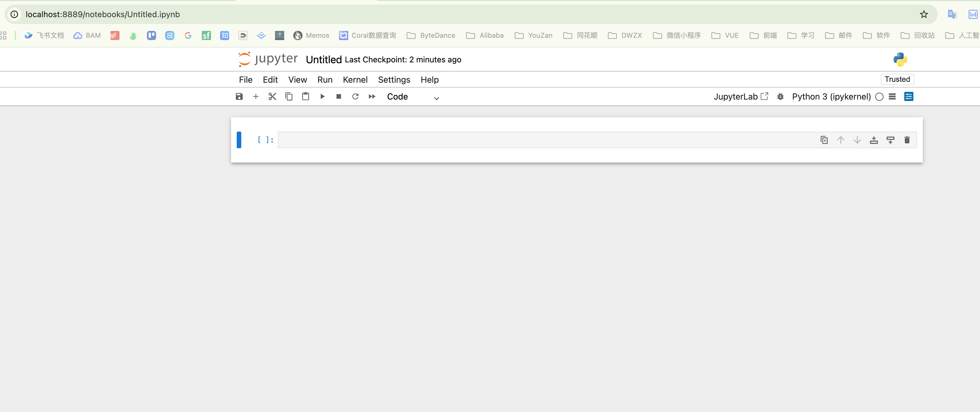
Task: Click the Trusted notebook button
Action: point(897,79)
